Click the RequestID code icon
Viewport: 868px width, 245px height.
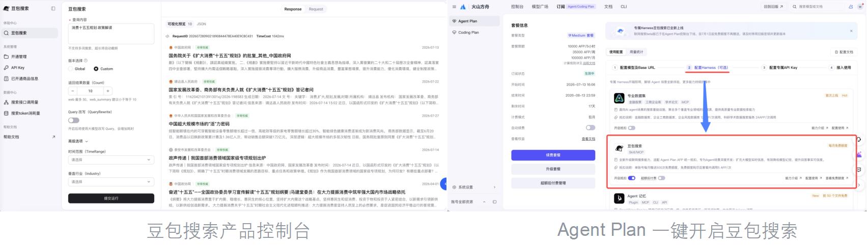(167, 36)
